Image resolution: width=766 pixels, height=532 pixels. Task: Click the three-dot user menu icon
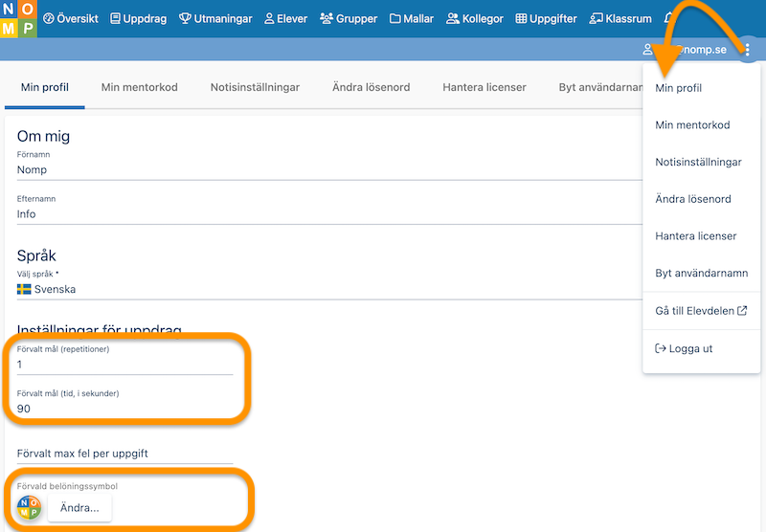747,50
